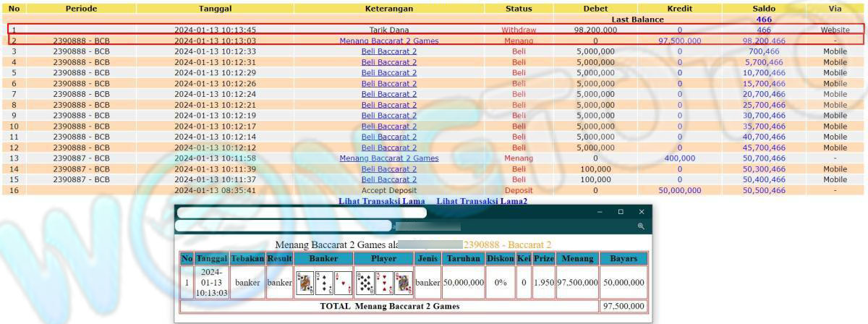Open Beli Baccarat 2 link in row 3
This screenshot has width=868, height=324.
[389, 52]
